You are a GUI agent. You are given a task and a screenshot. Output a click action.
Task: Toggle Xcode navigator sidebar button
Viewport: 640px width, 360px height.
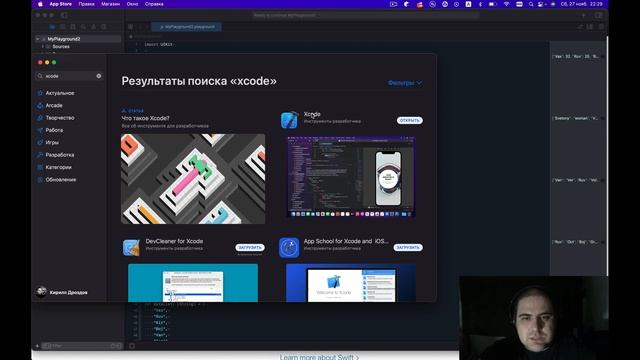click(64, 15)
